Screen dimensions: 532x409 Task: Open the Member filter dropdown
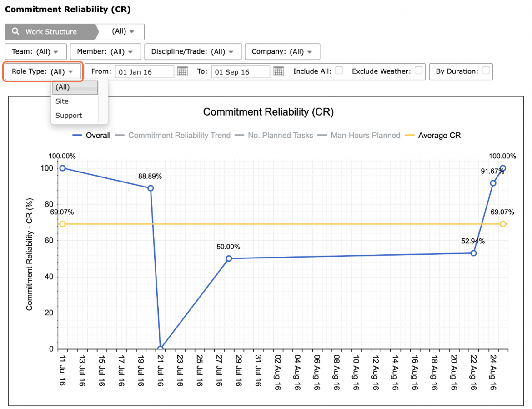pos(105,51)
